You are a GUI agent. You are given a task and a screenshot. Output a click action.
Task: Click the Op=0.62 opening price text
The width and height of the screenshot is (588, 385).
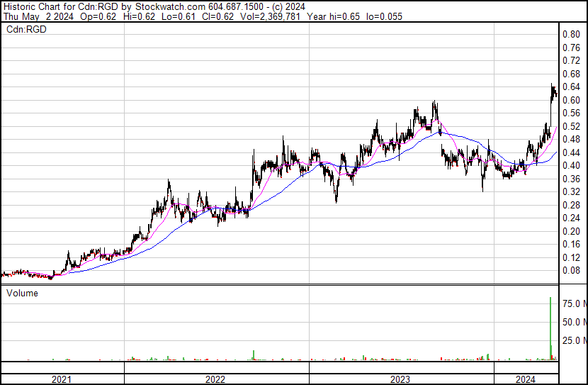[x=98, y=16]
